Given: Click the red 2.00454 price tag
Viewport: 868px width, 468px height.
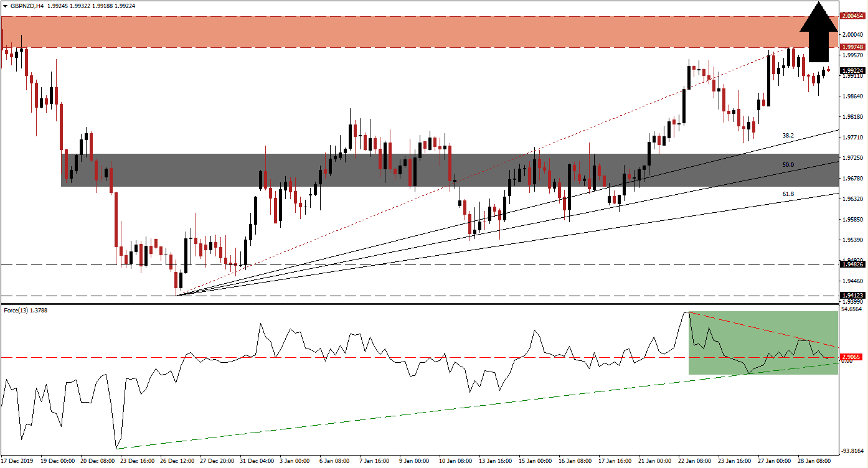Looking at the screenshot, I should (852, 16).
